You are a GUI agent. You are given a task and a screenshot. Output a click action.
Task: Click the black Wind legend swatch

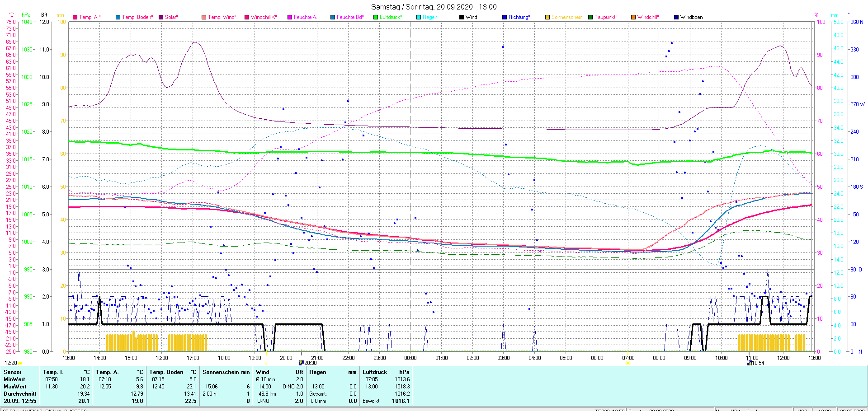(x=462, y=17)
